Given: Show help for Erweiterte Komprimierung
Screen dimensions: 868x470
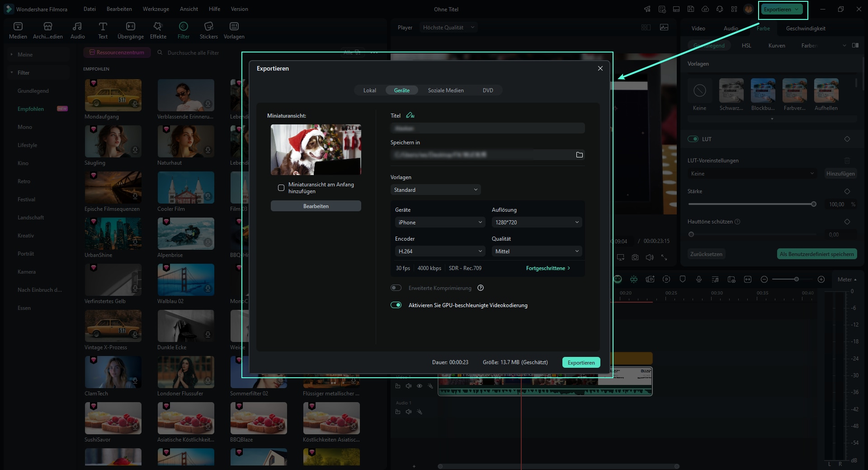Looking at the screenshot, I should coord(481,288).
